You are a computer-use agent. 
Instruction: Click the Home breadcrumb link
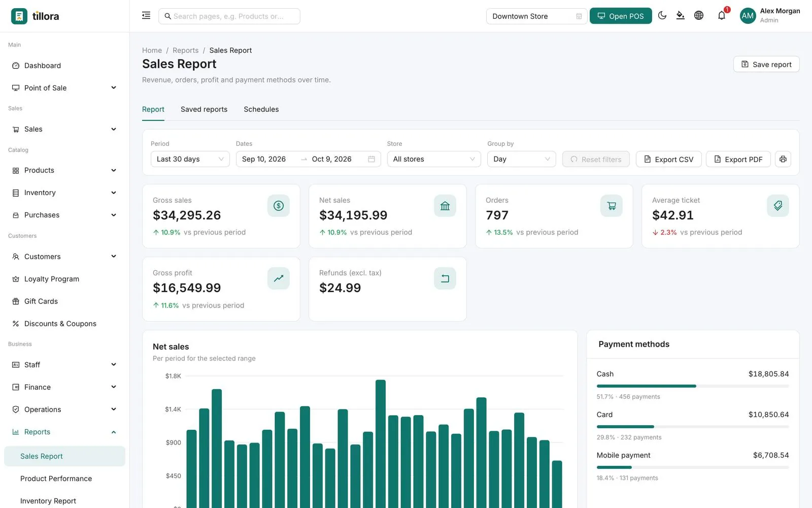152,50
